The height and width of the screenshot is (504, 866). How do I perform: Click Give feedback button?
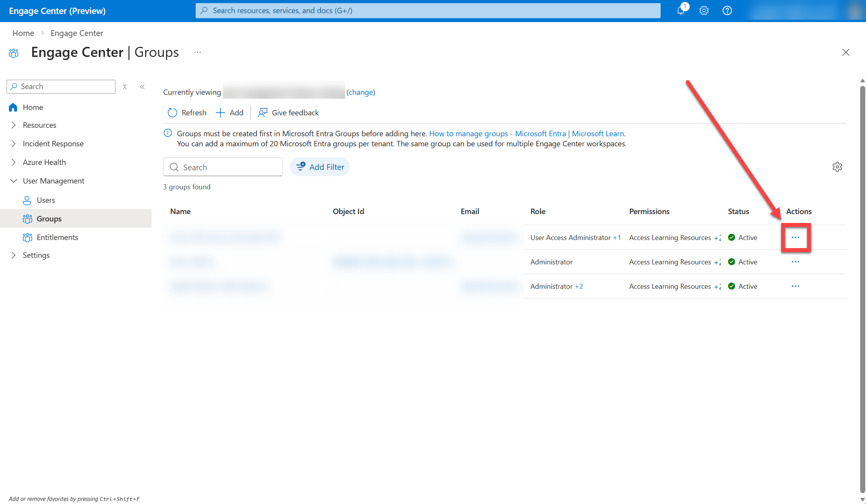(x=288, y=113)
